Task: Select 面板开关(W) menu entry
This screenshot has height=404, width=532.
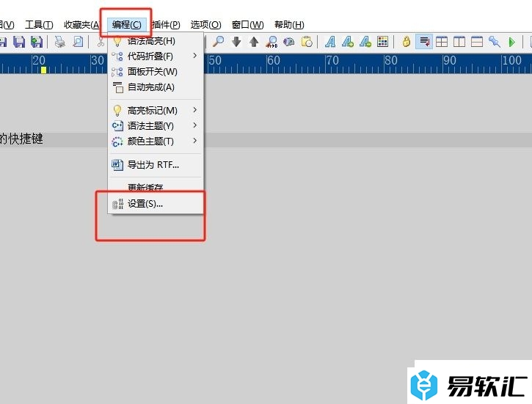Action: [156, 72]
